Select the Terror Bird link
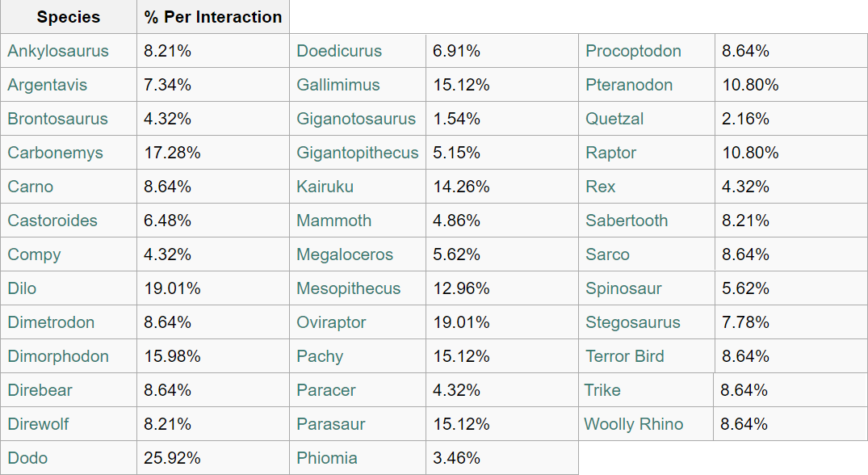Screen dimensions: 868x475 click(x=625, y=356)
